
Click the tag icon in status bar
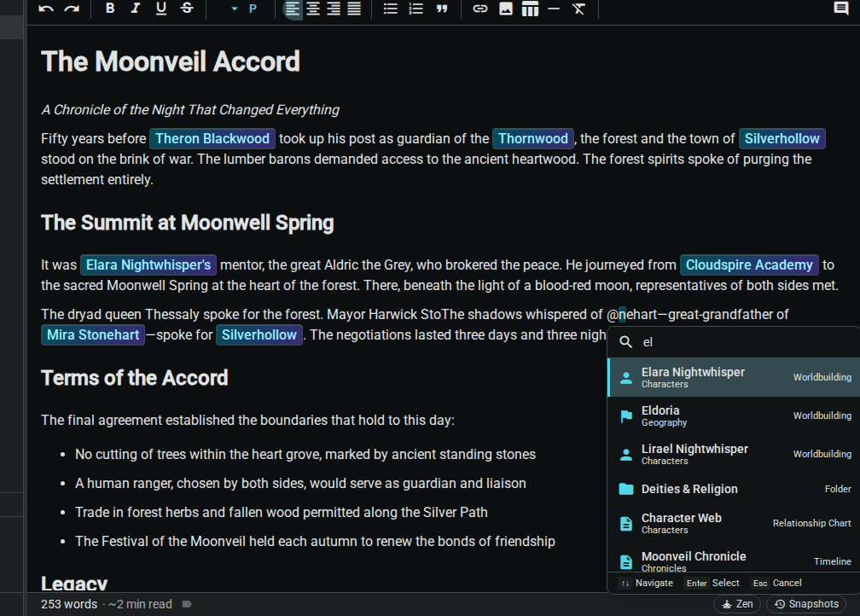[x=187, y=604]
